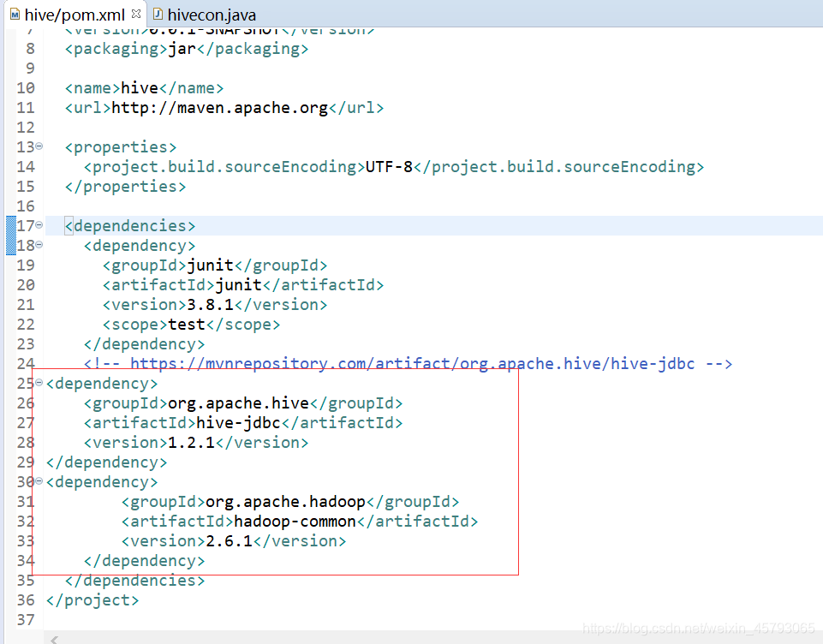Click the closing </properties> tag on line 15
This screenshot has height=644, width=823.
pos(125,187)
